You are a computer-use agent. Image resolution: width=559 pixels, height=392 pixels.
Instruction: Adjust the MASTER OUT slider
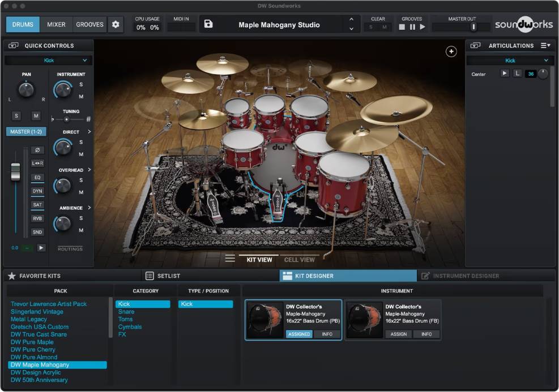[x=473, y=26]
